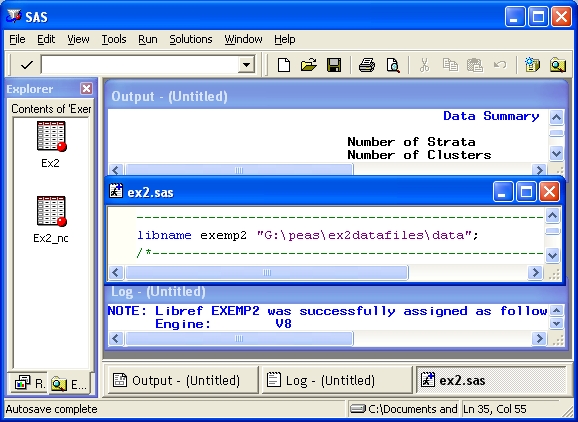Open the View menu

point(78,39)
